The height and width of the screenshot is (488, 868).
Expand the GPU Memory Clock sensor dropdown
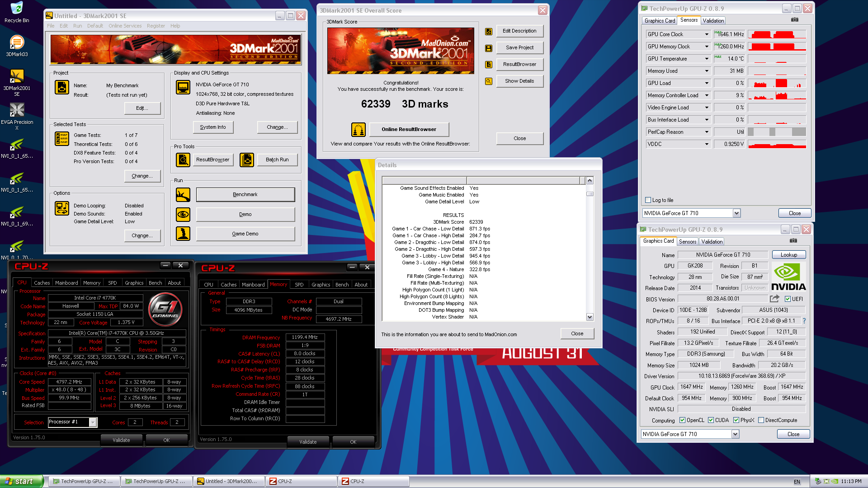707,47
